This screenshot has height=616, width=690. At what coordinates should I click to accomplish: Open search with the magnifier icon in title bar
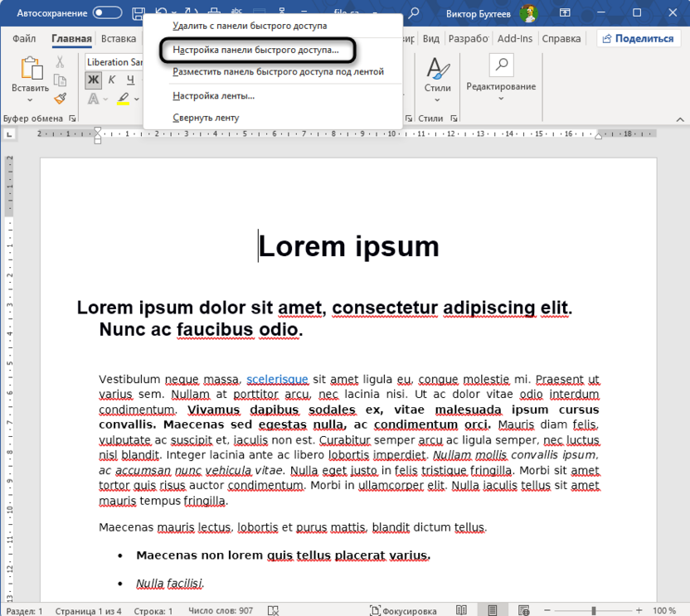click(x=413, y=13)
